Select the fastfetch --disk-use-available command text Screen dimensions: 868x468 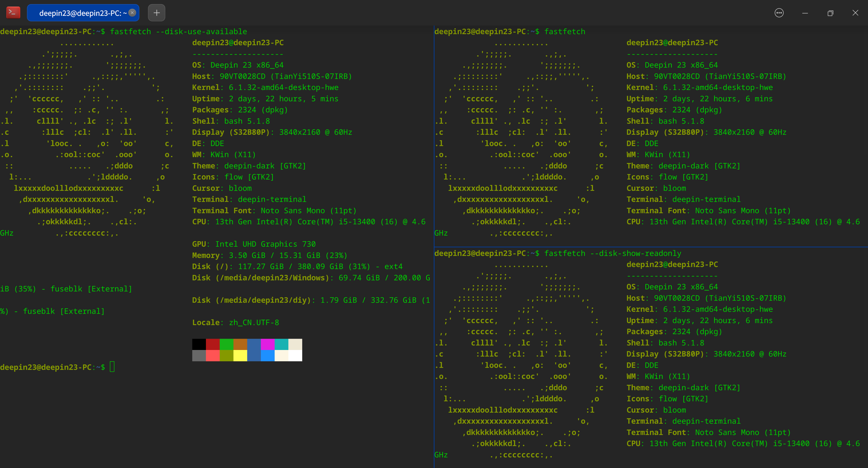click(x=179, y=31)
